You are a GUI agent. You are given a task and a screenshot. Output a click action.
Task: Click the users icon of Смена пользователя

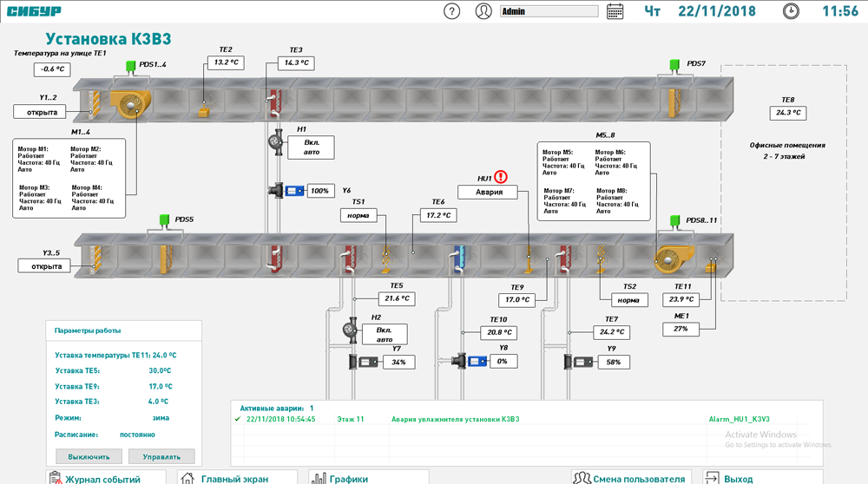pyautogui.click(x=582, y=479)
